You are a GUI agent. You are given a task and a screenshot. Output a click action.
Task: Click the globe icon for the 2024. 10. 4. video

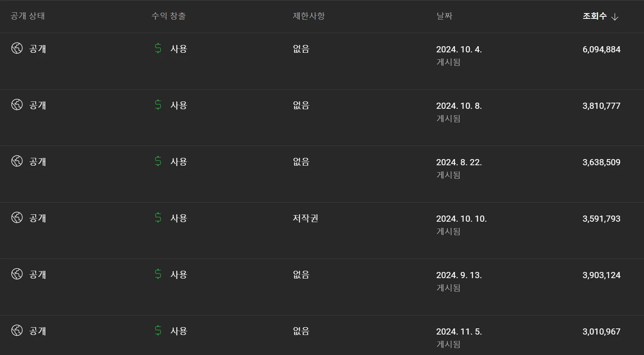17,48
